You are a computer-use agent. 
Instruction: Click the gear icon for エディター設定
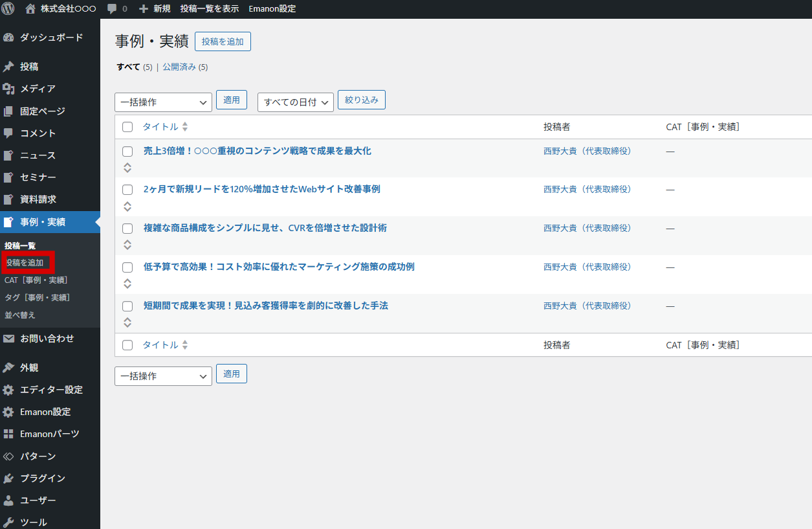point(8,390)
